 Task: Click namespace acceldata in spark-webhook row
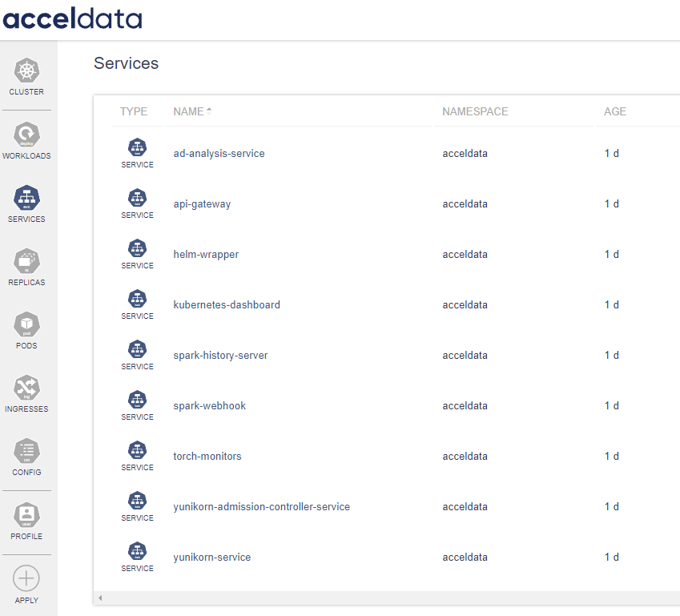tap(465, 405)
